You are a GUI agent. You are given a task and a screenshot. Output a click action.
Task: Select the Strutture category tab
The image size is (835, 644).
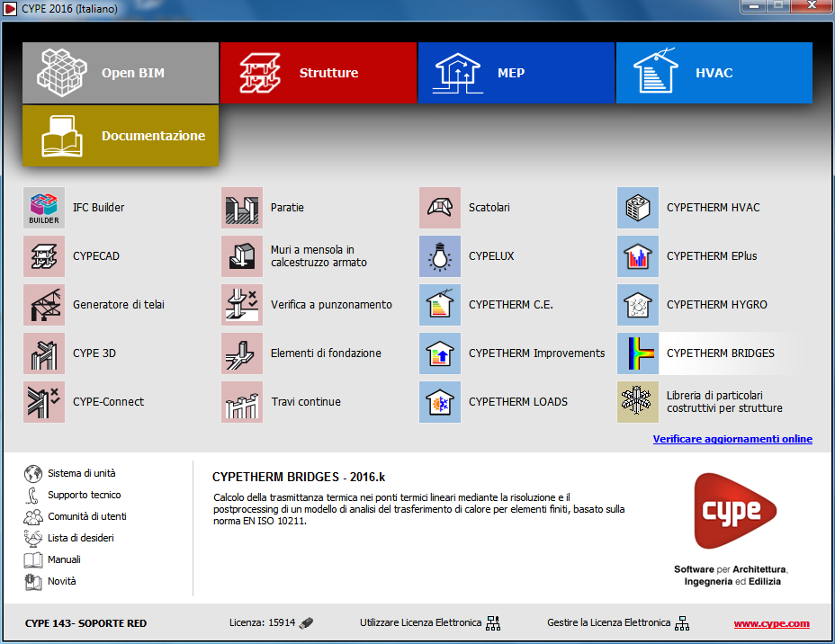(319, 73)
